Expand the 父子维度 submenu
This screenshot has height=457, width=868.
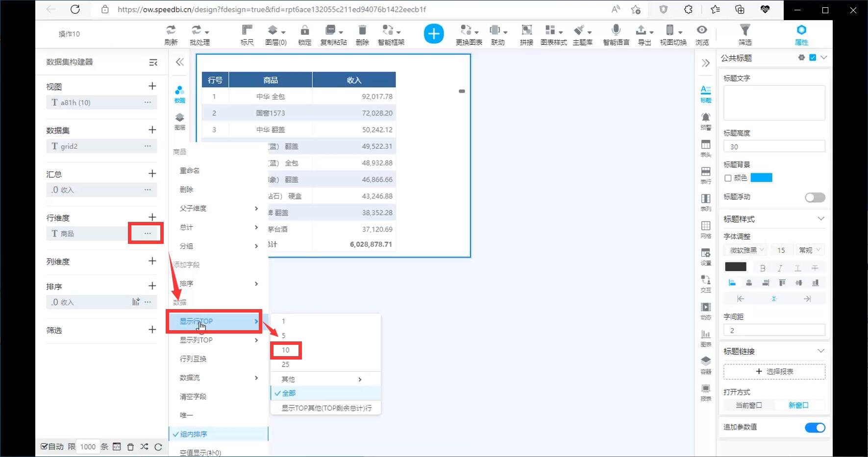coord(218,209)
